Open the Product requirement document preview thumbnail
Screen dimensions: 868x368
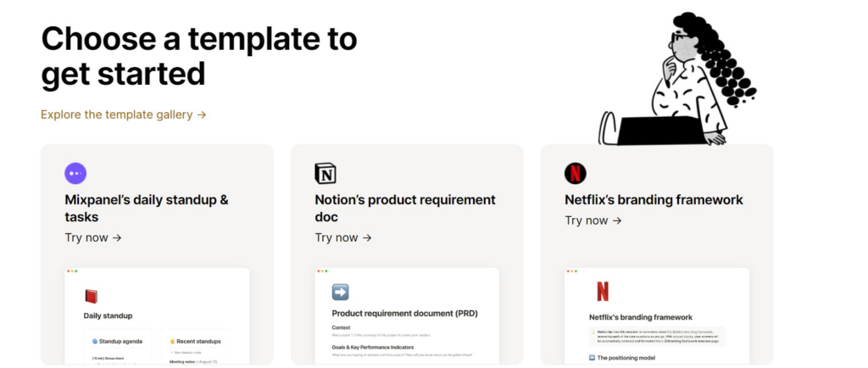[407, 316]
